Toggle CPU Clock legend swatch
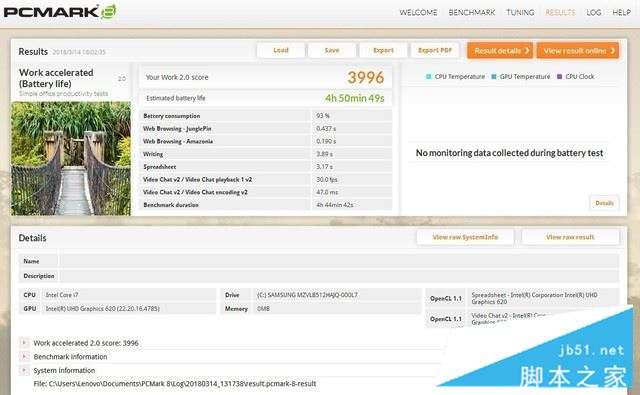 [560, 77]
